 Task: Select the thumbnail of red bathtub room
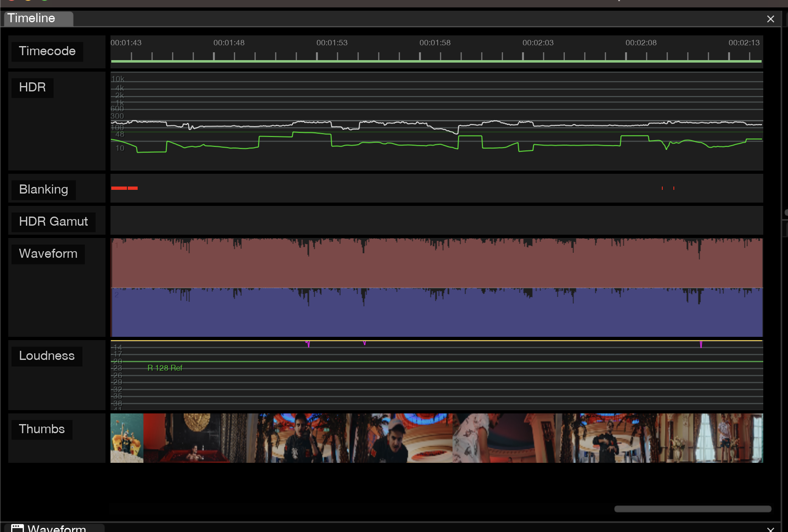(195, 438)
